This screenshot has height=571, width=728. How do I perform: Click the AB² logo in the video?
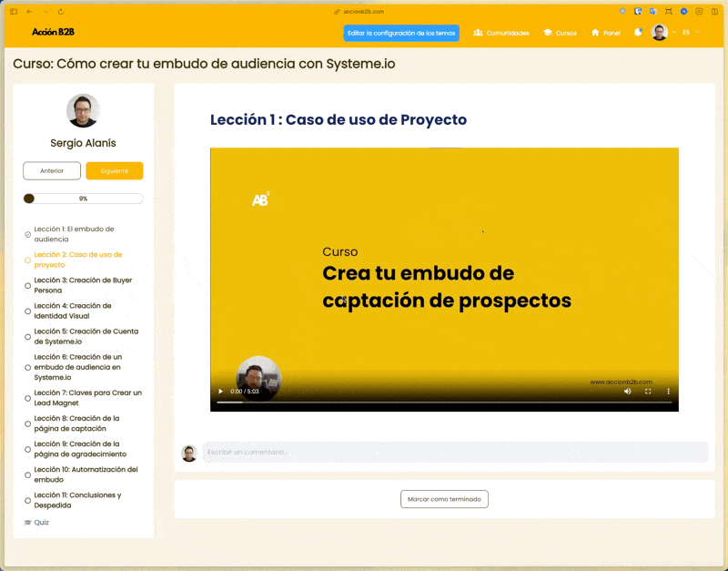coord(260,199)
